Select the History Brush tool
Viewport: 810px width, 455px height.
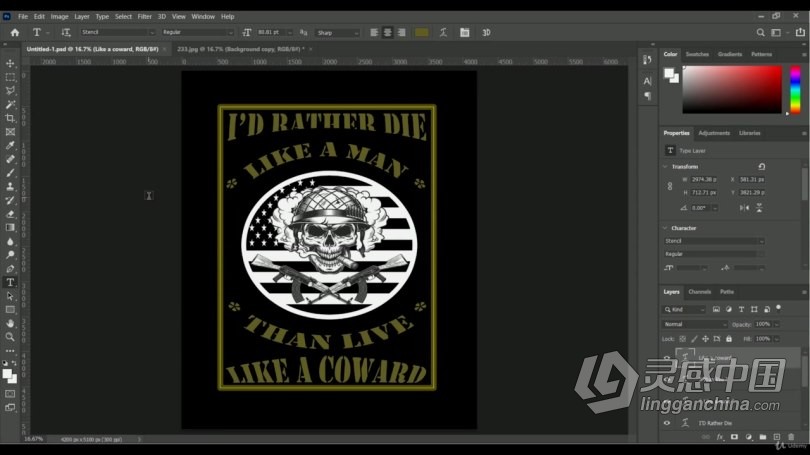10,200
